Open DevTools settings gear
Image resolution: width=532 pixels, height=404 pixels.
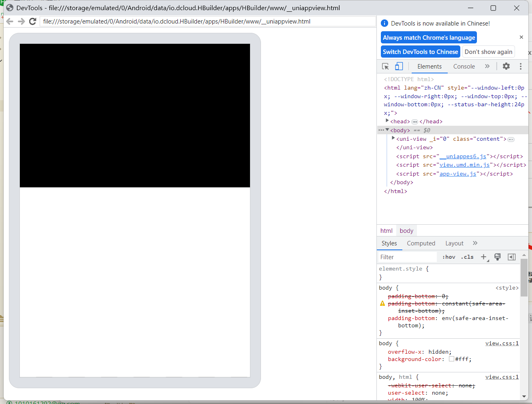pos(506,66)
